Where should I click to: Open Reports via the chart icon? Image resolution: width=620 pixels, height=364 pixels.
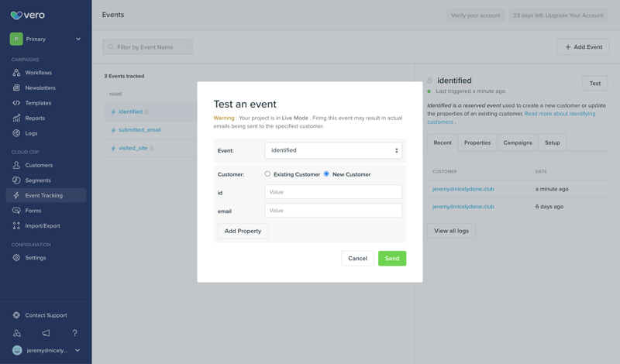click(x=16, y=118)
